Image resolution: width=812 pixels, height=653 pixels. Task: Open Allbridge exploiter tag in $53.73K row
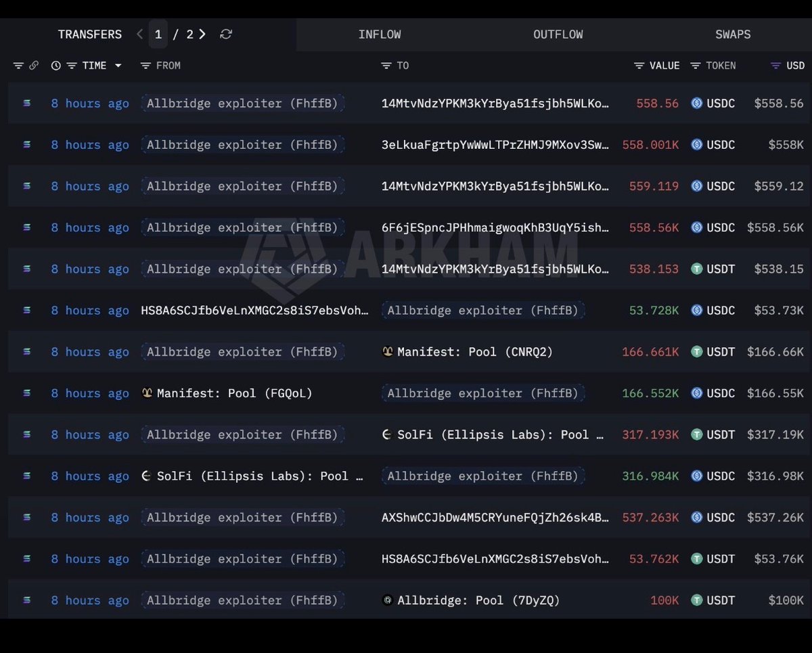(x=483, y=311)
